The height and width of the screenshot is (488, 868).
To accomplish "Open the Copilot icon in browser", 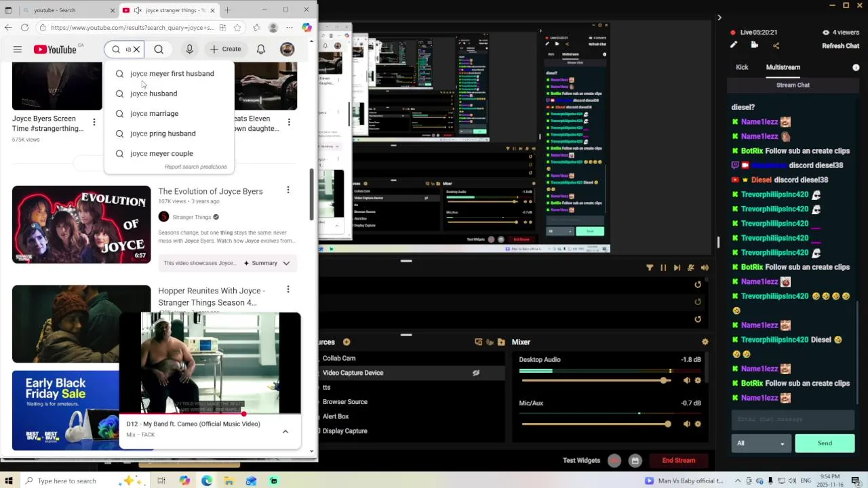I will click(x=307, y=28).
